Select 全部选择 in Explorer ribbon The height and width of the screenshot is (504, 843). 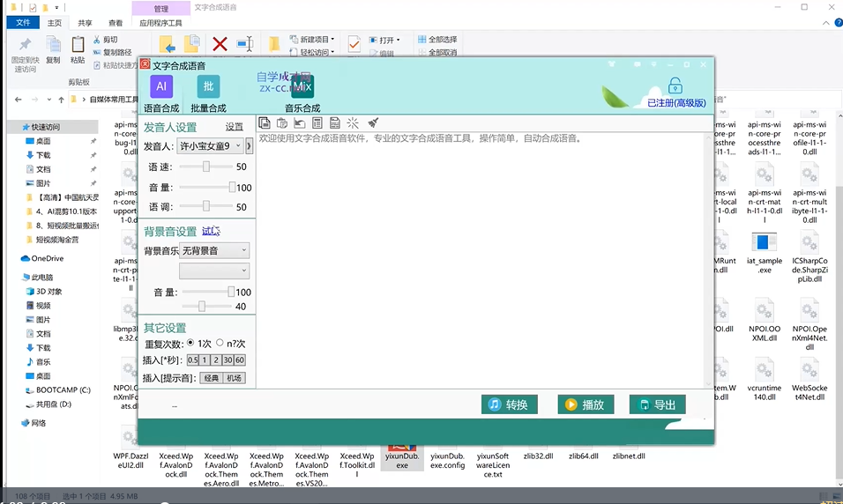click(437, 40)
